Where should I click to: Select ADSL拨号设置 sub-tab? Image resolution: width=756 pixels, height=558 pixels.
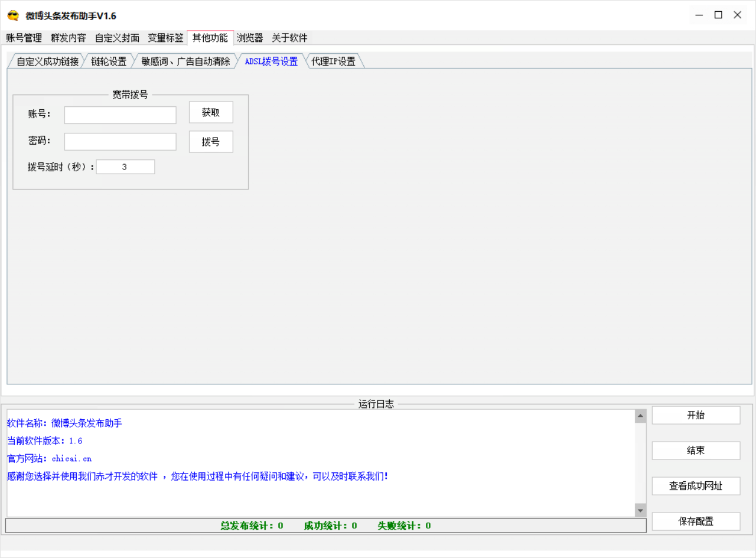271,61
